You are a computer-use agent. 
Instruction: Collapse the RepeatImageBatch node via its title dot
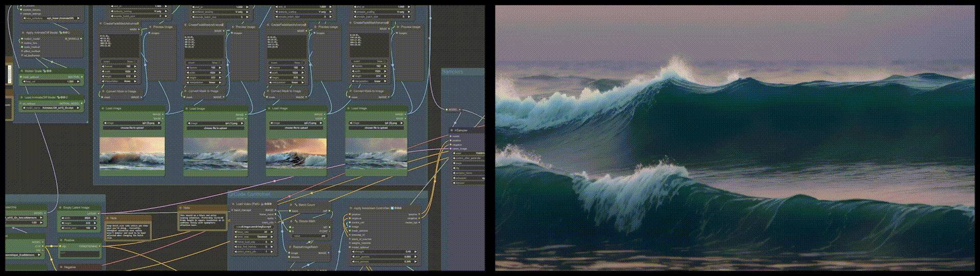290,247
